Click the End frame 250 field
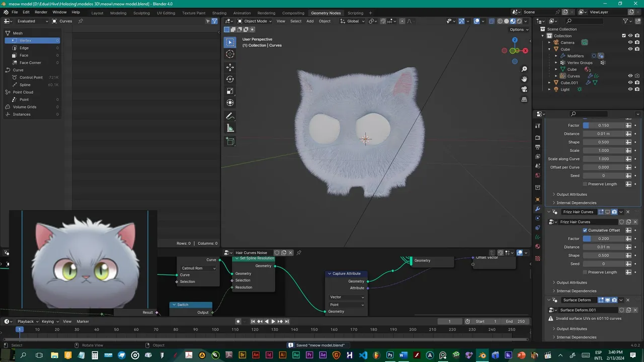The image size is (644, 362). click(x=515, y=321)
